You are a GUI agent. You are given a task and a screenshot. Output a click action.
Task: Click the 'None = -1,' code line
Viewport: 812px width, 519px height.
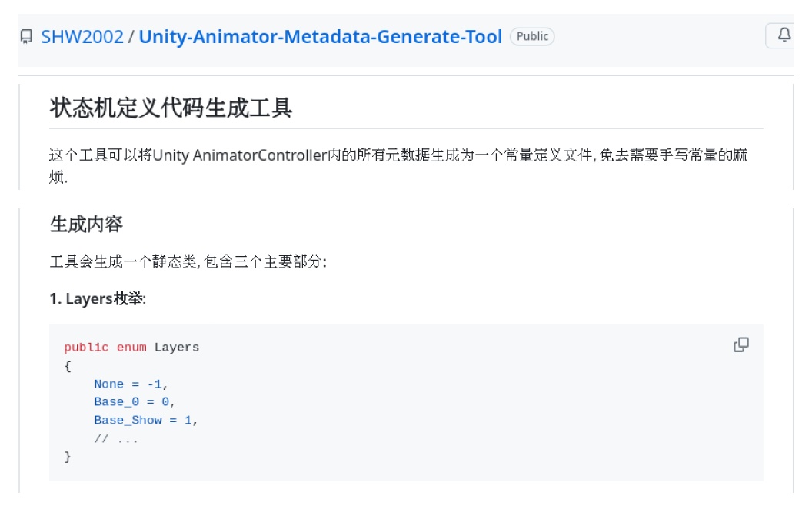click(131, 384)
